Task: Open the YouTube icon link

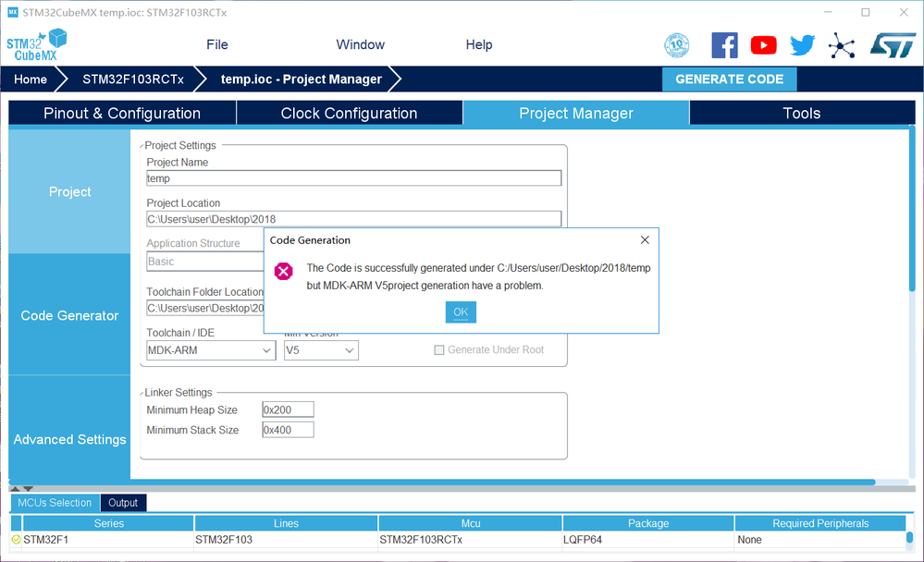Action: [x=763, y=45]
